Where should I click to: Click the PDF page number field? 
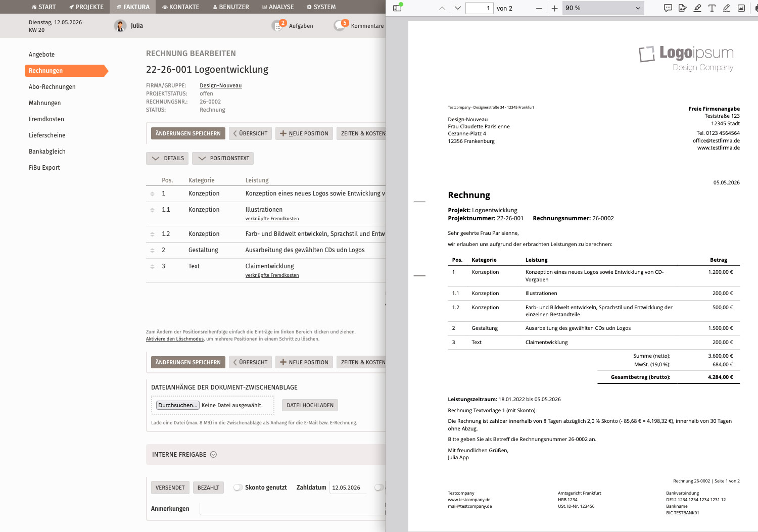479,8
